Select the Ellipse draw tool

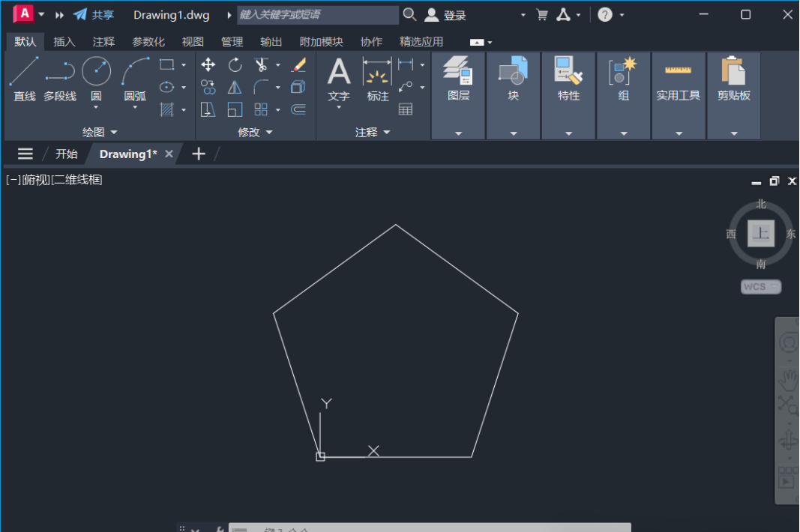[167, 87]
